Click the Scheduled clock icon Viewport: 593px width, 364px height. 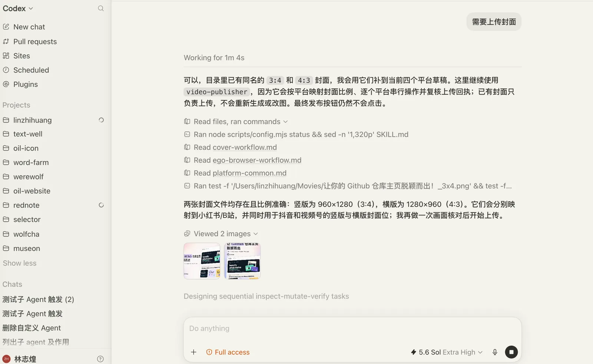[6, 70]
